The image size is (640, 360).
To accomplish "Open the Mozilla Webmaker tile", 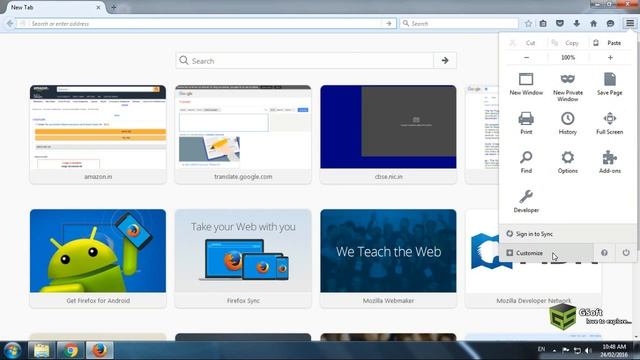I will point(388,258).
